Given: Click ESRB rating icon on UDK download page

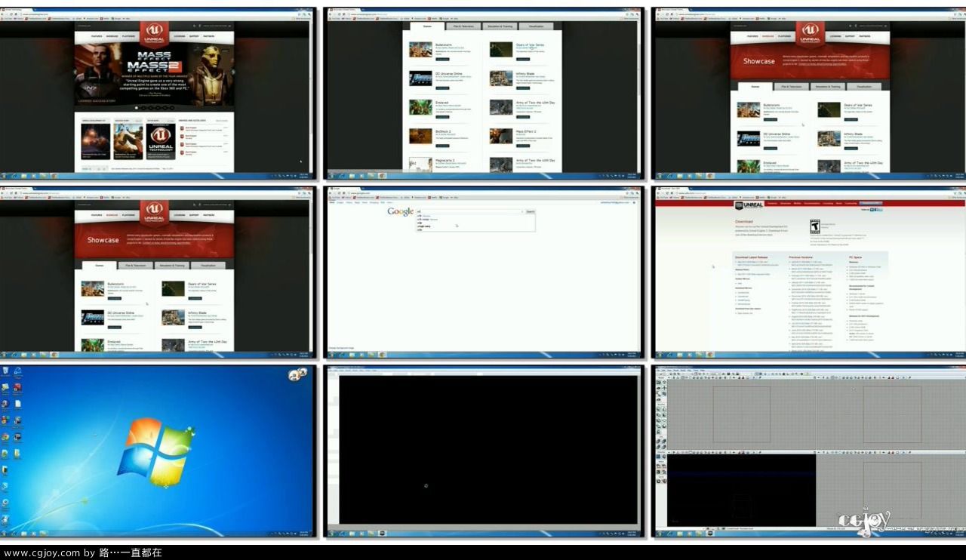Looking at the screenshot, I should pyautogui.click(x=814, y=225).
